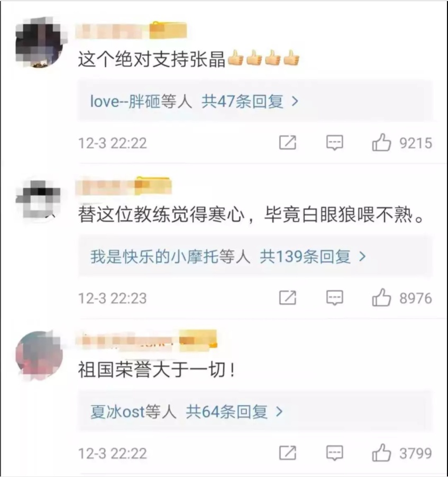Image resolution: width=448 pixels, height=477 pixels.
Task: Open 我是快乐的小摩托 profile link
Action: pos(154,256)
